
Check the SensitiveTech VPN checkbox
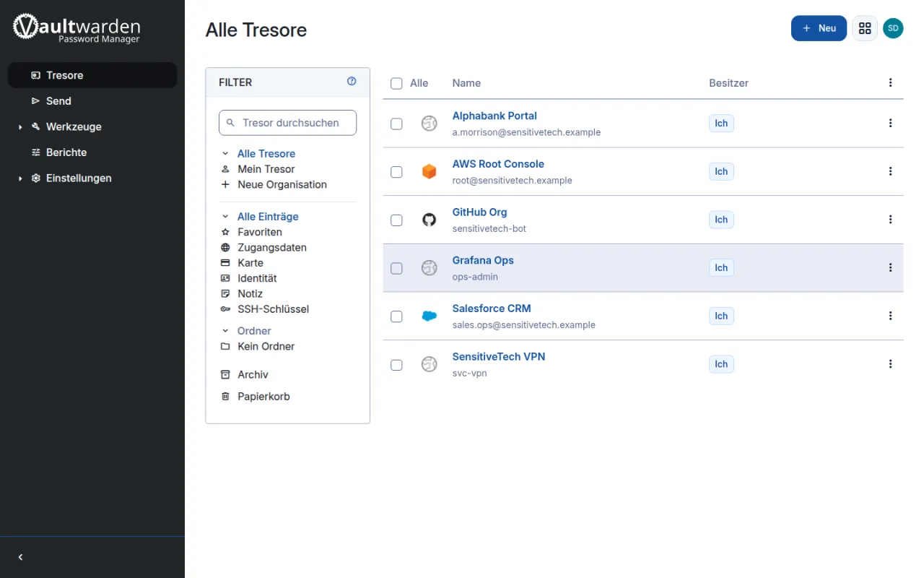396,364
